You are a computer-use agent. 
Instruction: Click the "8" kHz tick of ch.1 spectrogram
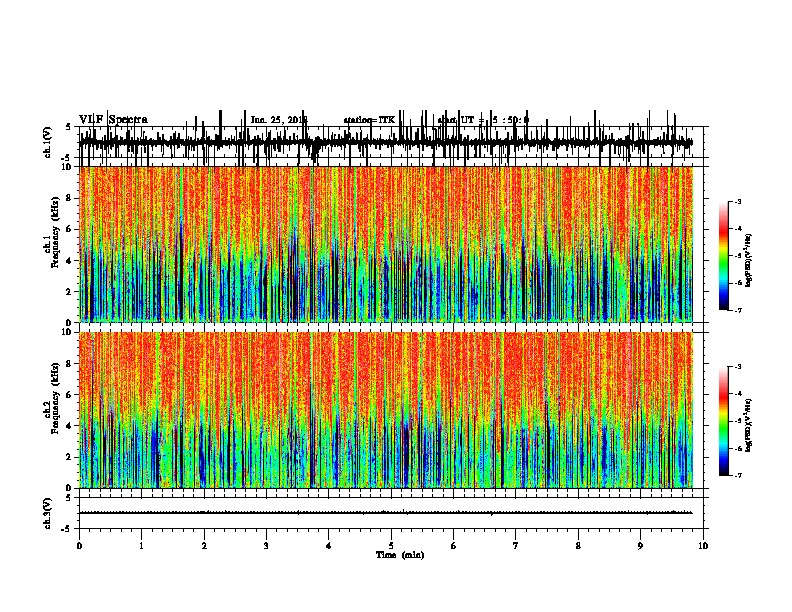pyautogui.click(x=70, y=198)
